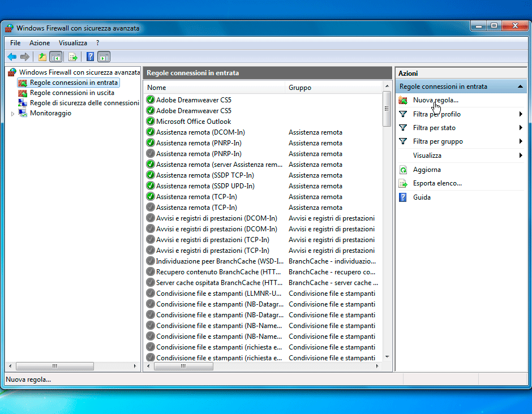Click Nuova regola... action link
Viewport: 532px width, 414px height.
click(436, 100)
